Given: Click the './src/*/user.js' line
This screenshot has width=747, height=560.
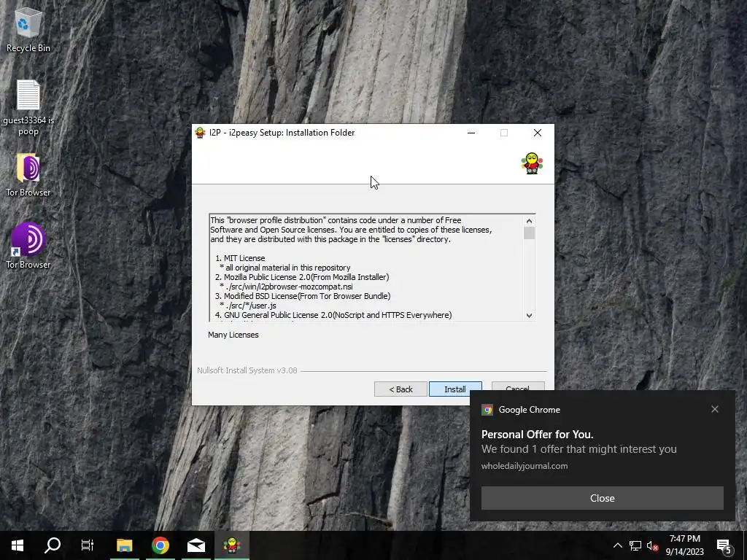Looking at the screenshot, I should [248, 306].
